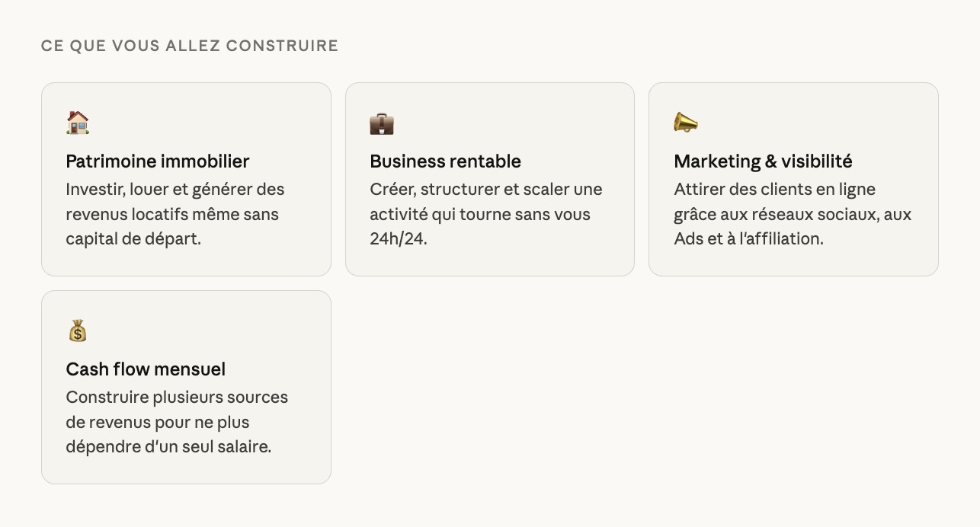
Task: Click 'activité qui tourne sans vous' line
Action: coord(480,214)
